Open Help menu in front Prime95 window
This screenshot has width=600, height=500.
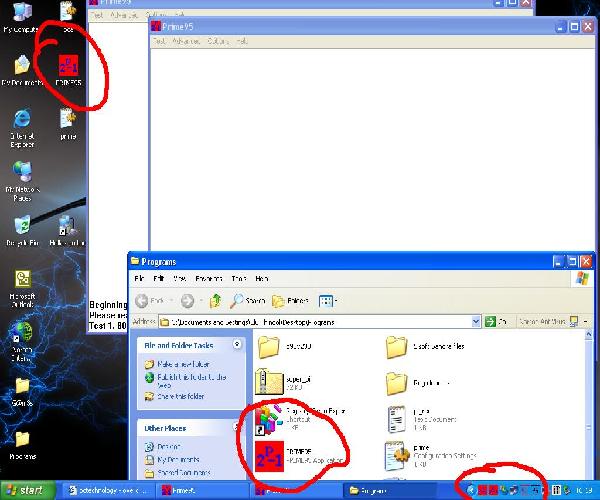(x=242, y=41)
